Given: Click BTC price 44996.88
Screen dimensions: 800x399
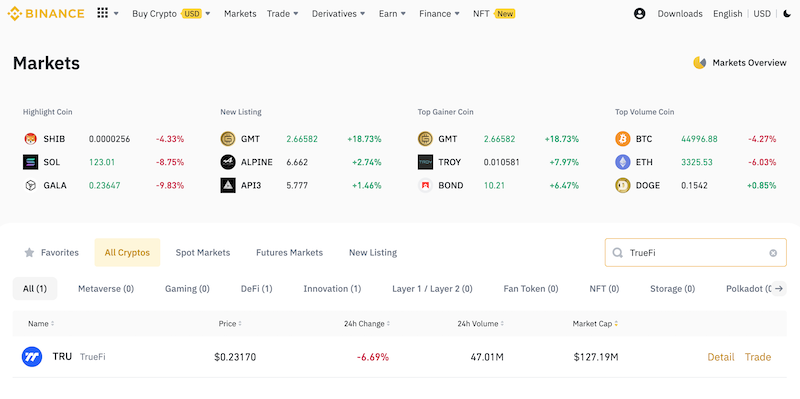Looking at the screenshot, I should (699, 139).
